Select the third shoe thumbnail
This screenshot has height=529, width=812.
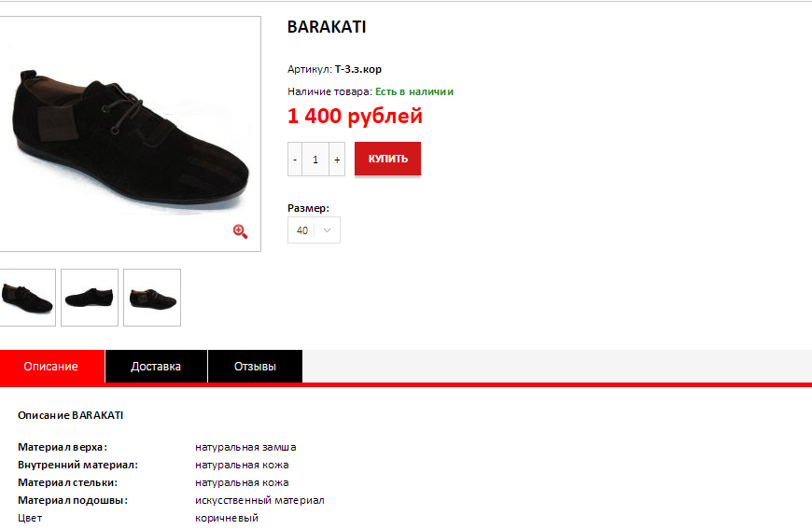pyautogui.click(x=152, y=298)
